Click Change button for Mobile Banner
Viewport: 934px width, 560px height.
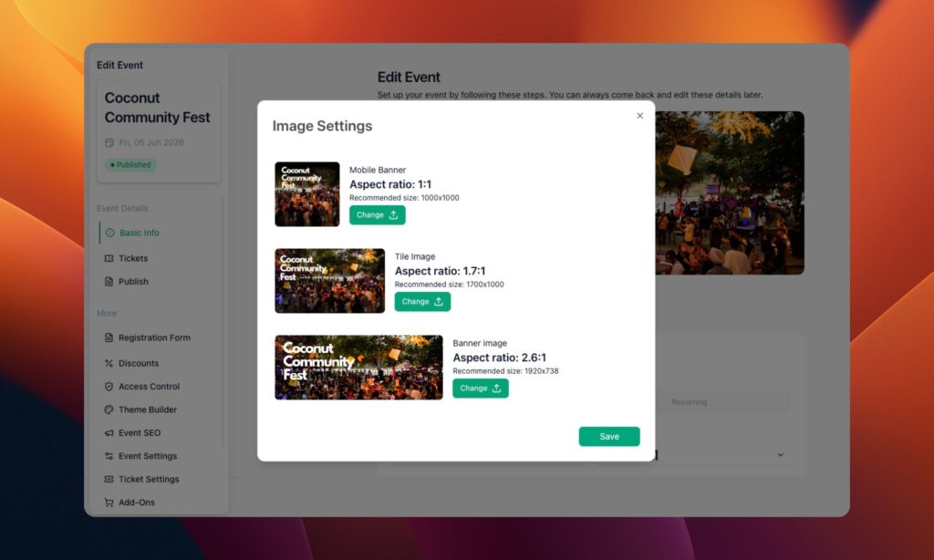377,215
